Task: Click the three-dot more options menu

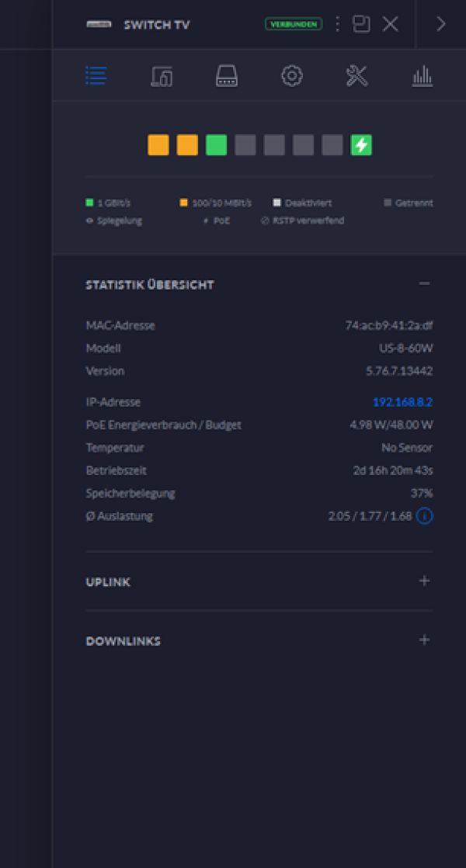Action: pyautogui.click(x=337, y=24)
